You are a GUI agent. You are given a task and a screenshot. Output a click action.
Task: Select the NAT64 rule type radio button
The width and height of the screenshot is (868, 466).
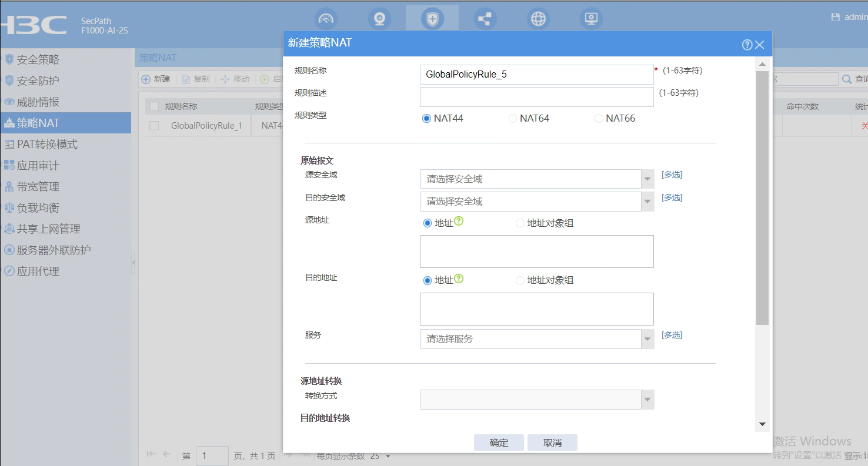pos(513,118)
